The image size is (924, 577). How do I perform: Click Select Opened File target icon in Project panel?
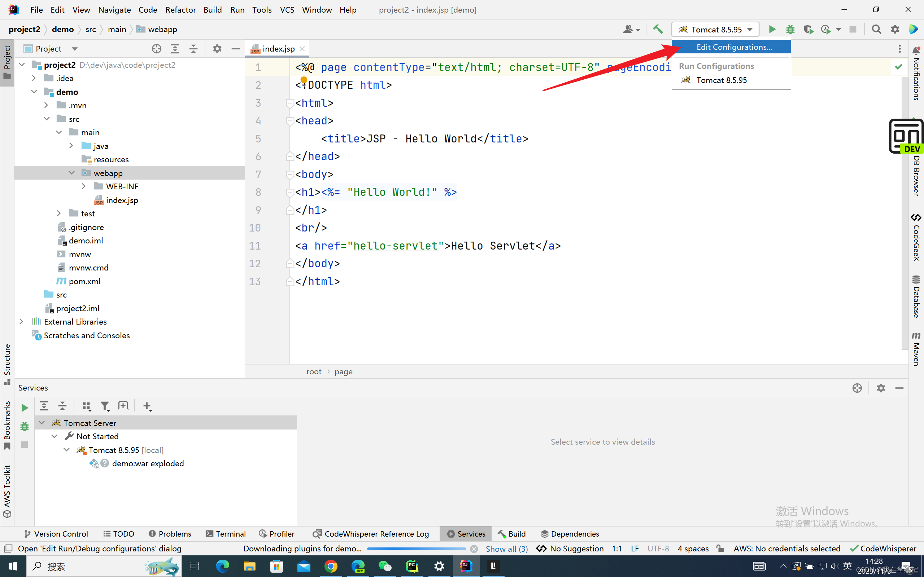pos(157,48)
